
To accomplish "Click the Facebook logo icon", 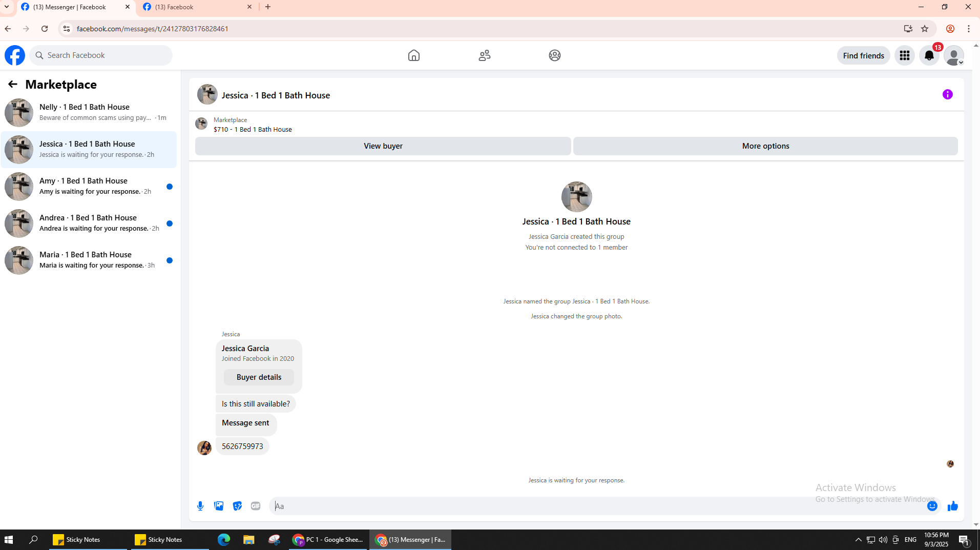I will coord(15,55).
